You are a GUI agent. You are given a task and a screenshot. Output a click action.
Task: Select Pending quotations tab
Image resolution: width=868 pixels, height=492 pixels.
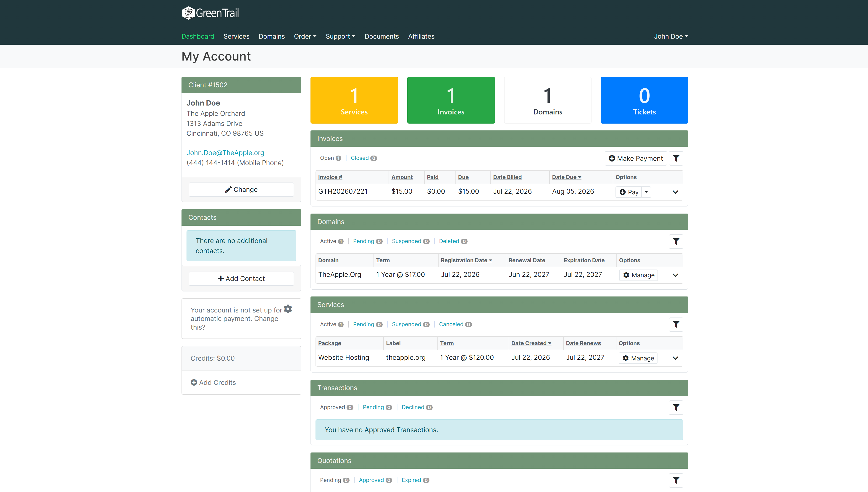[334, 480]
